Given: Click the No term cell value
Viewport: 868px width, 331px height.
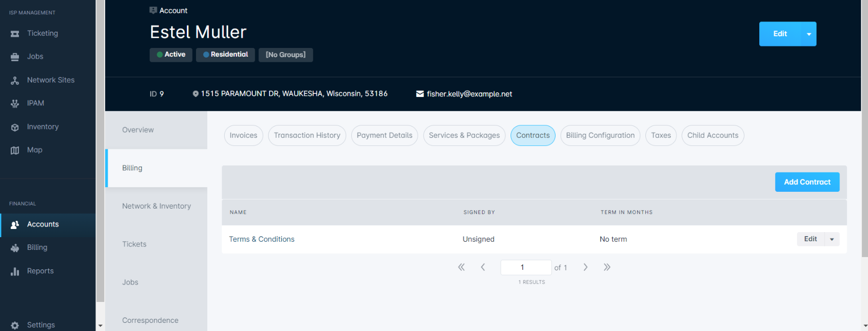Looking at the screenshot, I should pyautogui.click(x=613, y=239).
